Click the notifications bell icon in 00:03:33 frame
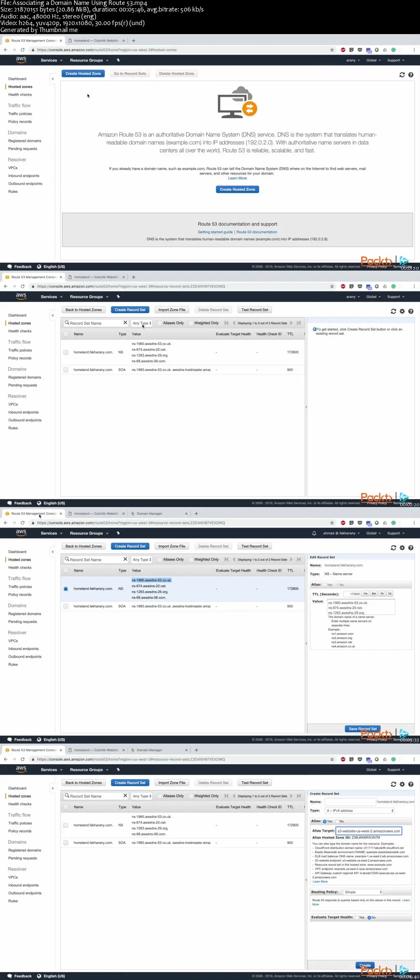The height and width of the screenshot is (980, 420). pyautogui.click(x=314, y=533)
